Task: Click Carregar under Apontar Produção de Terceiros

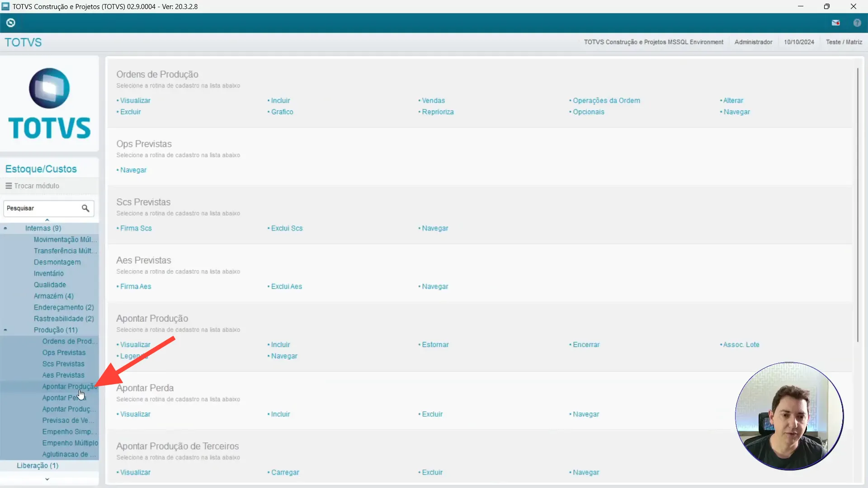Action: [285, 472]
